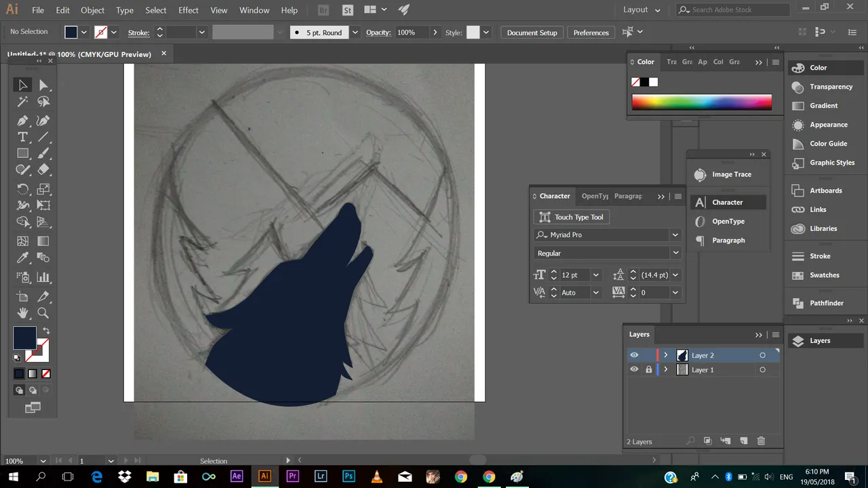Screen dimensions: 868x488
Task: Select the Column Graph tool
Action: point(43,277)
